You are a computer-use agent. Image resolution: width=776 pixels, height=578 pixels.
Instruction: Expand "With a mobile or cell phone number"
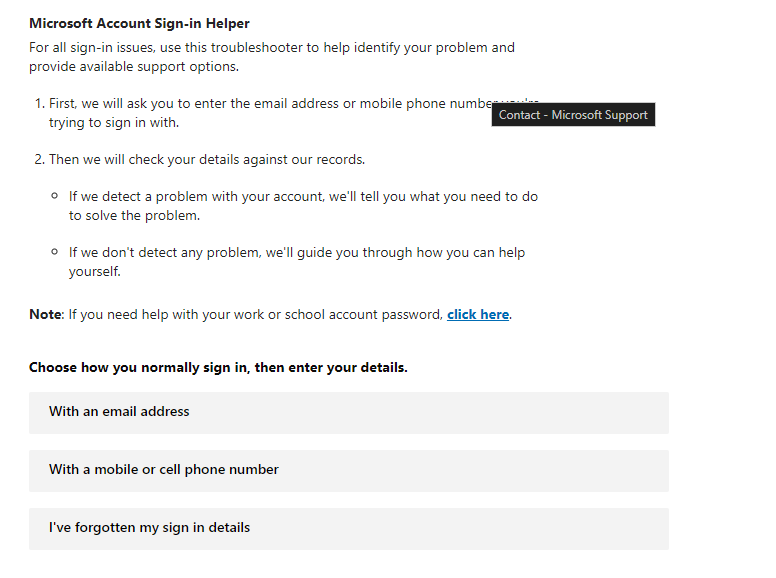click(x=349, y=471)
